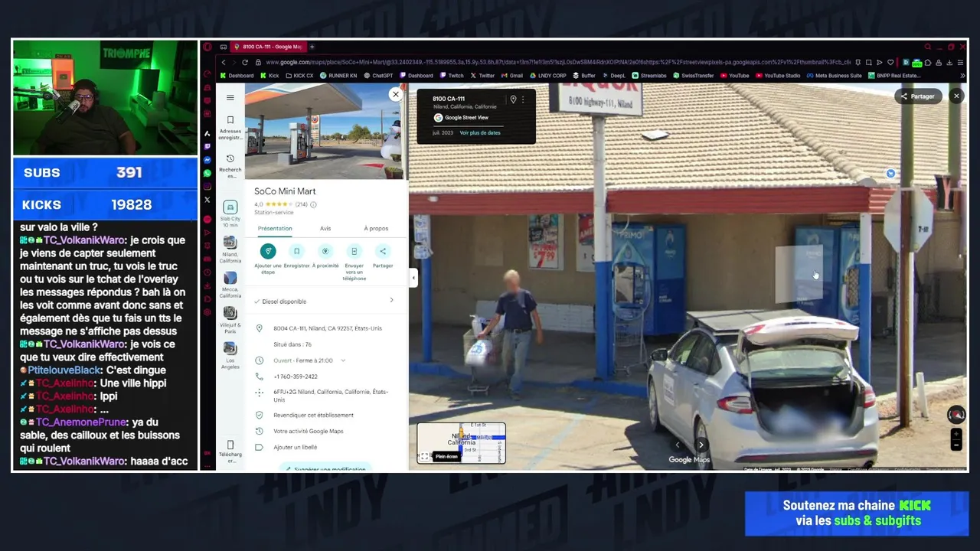This screenshot has width=980, height=551.
Task: Open WhatsApp in Opera sidebar
Action: tap(207, 173)
